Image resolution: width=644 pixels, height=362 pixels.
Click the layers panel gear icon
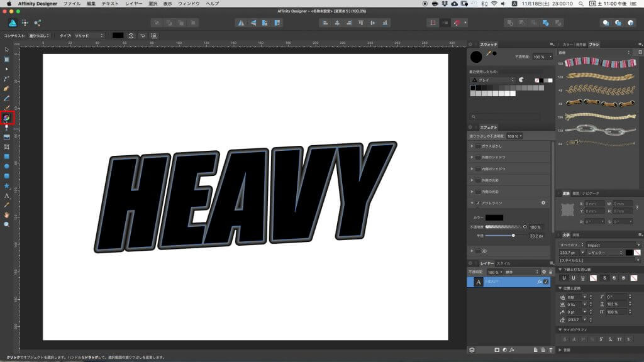[544, 271]
